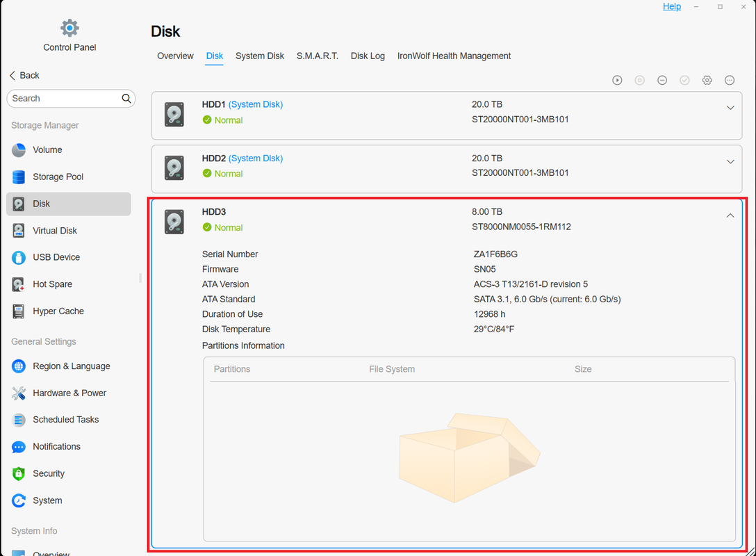Click the stop toolbar icon
The image size is (756, 556).
pos(640,81)
